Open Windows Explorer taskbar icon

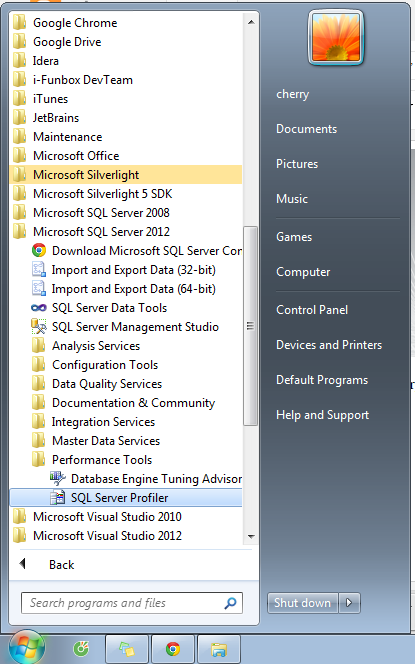(x=219, y=649)
